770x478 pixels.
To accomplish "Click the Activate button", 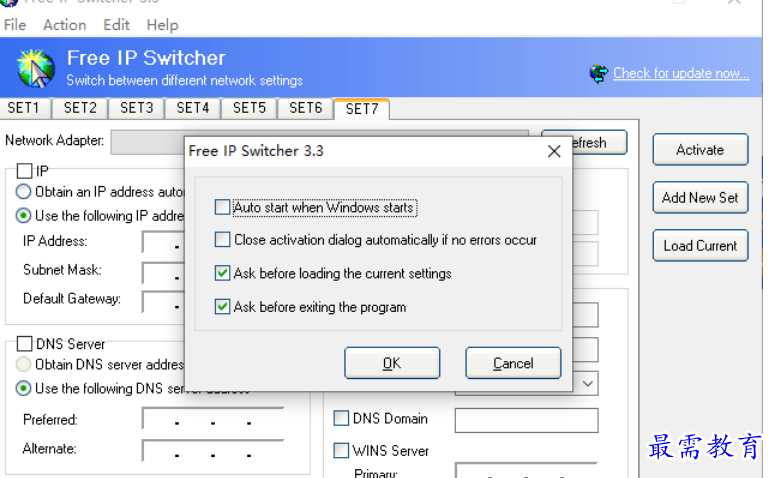I will pyautogui.click(x=700, y=149).
